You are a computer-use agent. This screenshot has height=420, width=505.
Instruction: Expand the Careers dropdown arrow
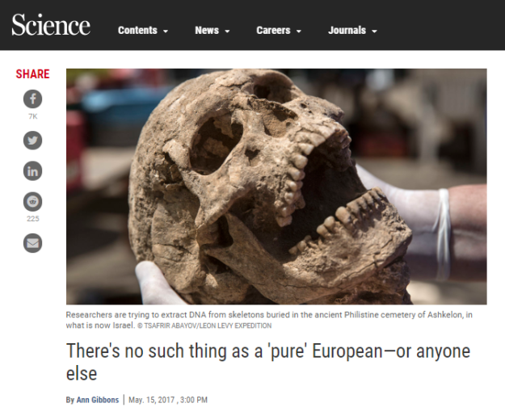(298, 31)
